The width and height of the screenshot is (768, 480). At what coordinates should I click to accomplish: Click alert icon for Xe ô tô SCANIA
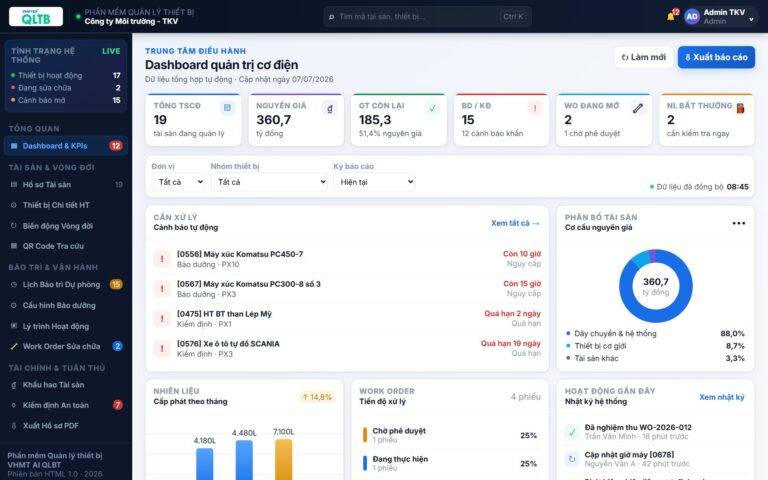(x=162, y=348)
